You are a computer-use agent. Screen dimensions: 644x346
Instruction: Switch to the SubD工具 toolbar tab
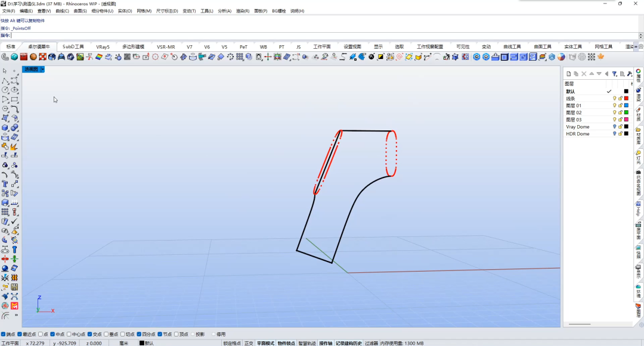[73, 46]
